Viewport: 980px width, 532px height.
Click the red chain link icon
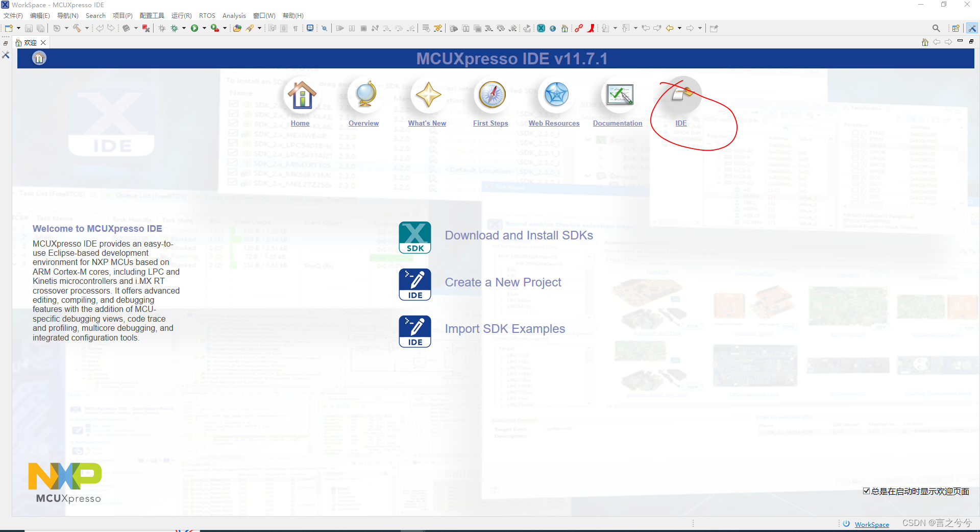coord(579,28)
